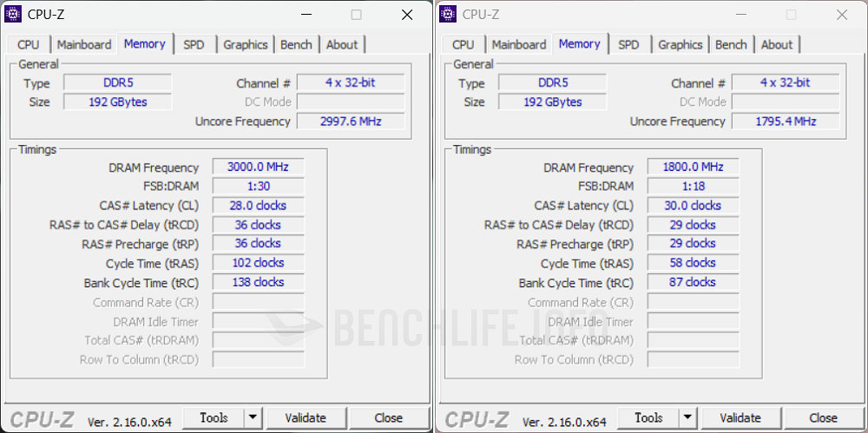Image resolution: width=868 pixels, height=433 pixels.
Task: Click the Close button in left window footer
Action: coord(389,418)
